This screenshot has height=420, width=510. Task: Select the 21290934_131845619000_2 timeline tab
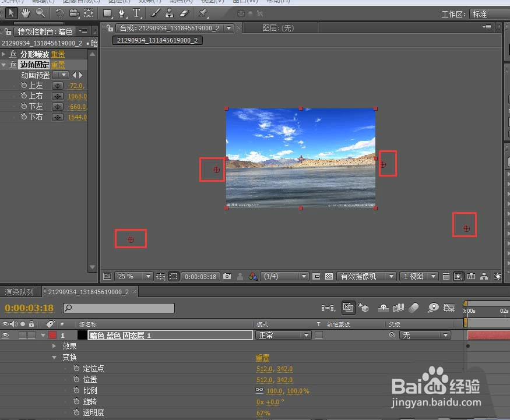(x=89, y=292)
